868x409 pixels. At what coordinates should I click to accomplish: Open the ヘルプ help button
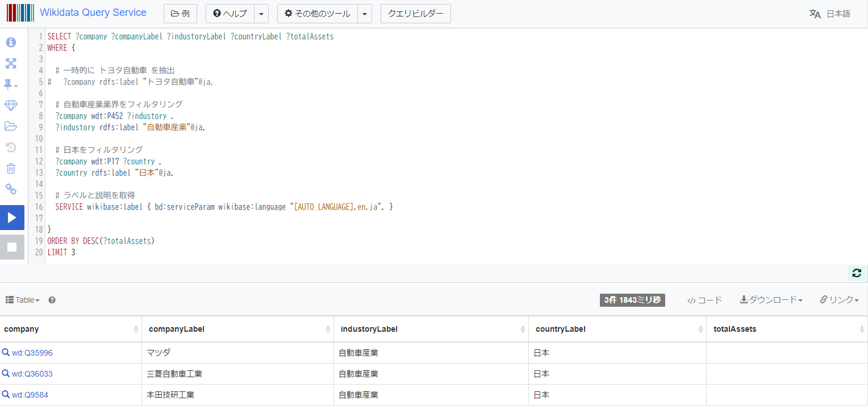tap(229, 14)
